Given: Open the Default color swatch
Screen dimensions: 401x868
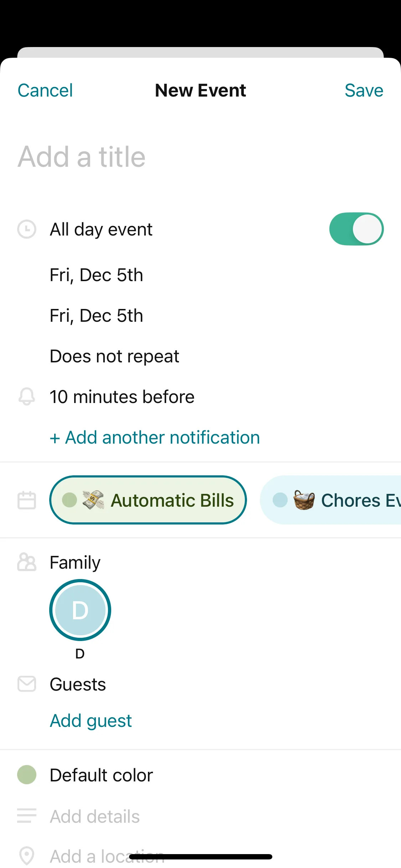Looking at the screenshot, I should [27, 775].
